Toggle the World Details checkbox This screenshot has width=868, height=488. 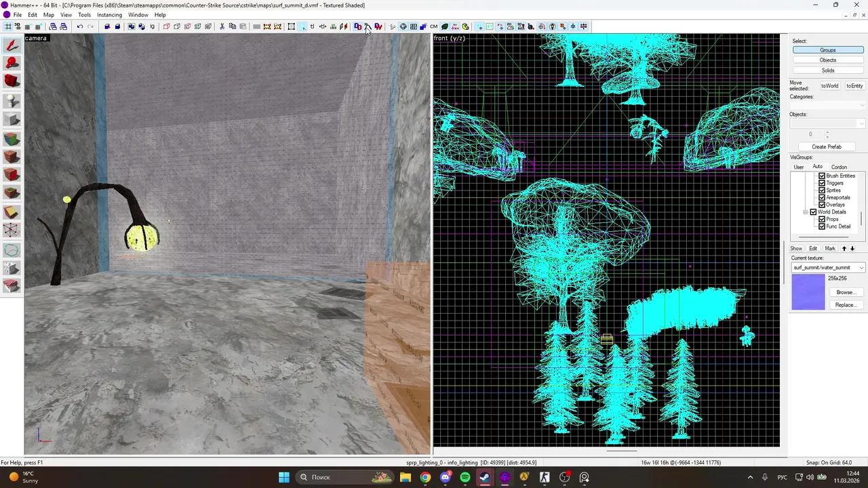pyautogui.click(x=814, y=212)
